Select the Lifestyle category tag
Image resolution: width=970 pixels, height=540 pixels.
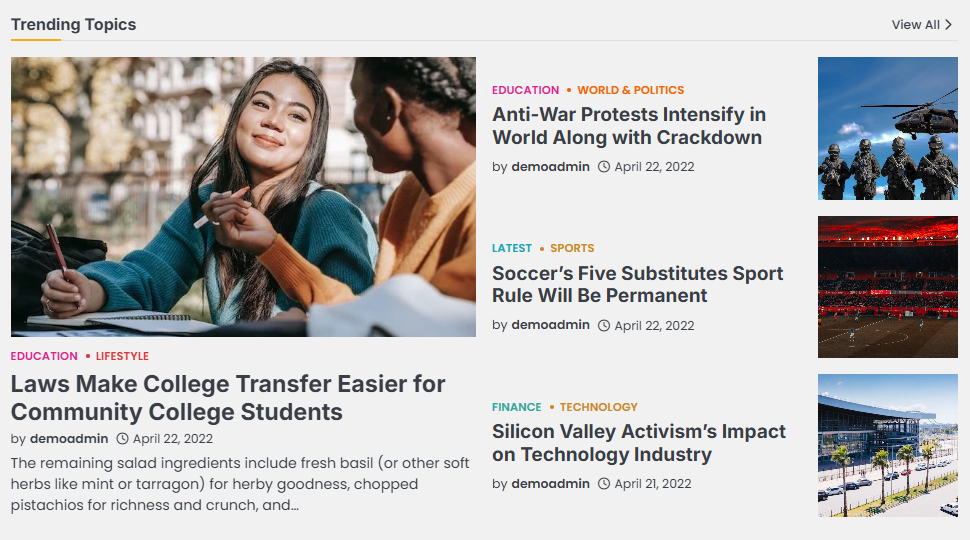pos(122,356)
